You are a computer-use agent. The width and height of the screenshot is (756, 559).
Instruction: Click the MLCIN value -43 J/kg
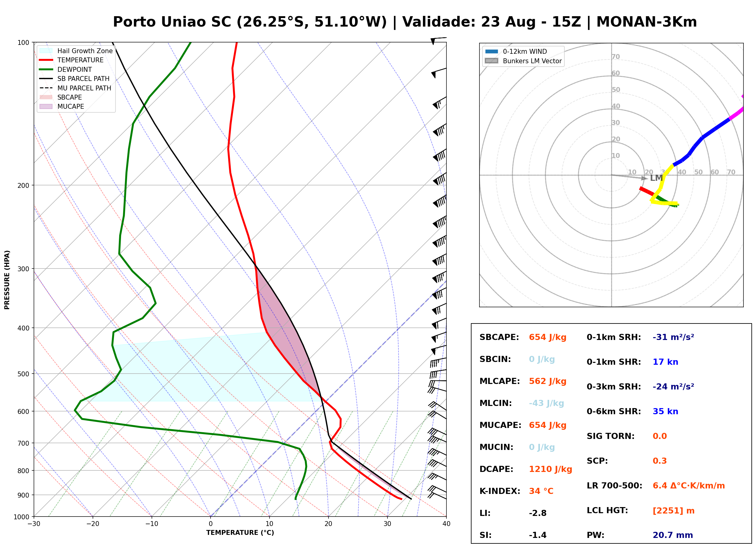click(x=547, y=403)
